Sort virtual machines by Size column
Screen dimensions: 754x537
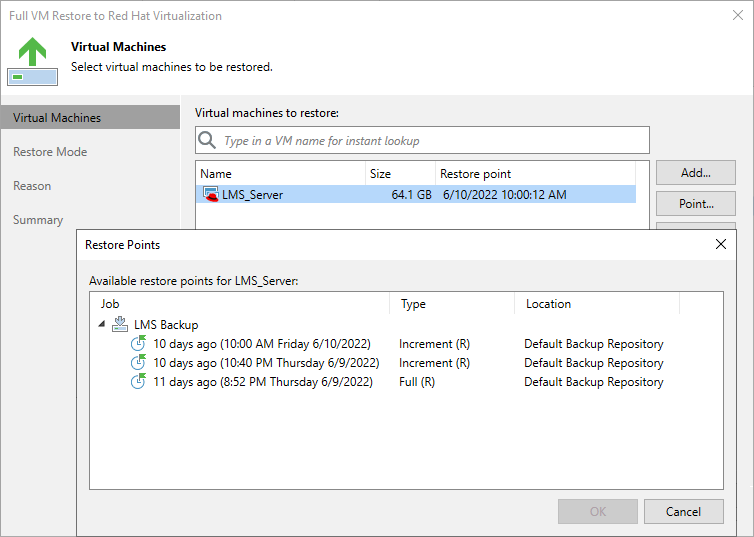[399, 174]
